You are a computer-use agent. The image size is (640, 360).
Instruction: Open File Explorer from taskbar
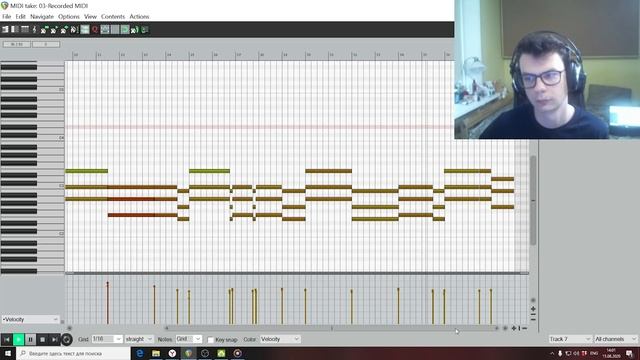pyautogui.click(x=156, y=353)
